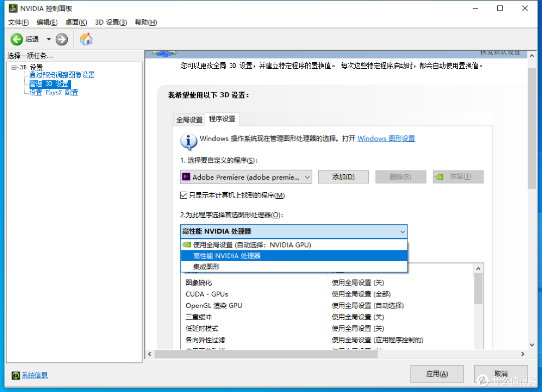The image size is (542, 392).
Task: Click the 删除(R) button
Action: tap(400, 177)
